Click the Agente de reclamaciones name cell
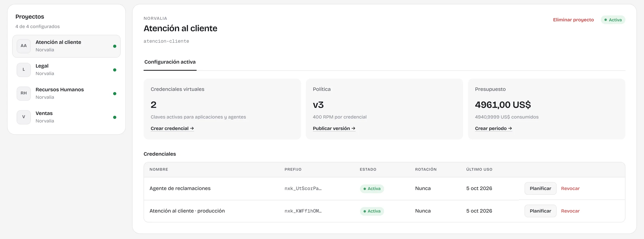 pyautogui.click(x=180, y=188)
